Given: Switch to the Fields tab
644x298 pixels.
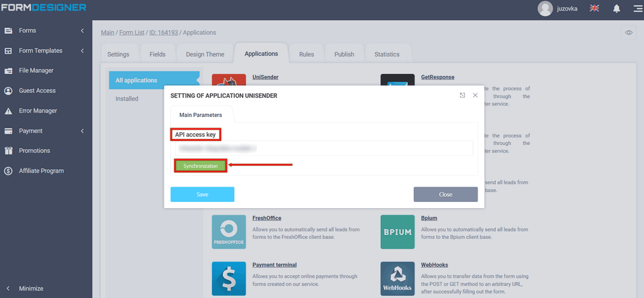Looking at the screenshot, I should tap(158, 54).
